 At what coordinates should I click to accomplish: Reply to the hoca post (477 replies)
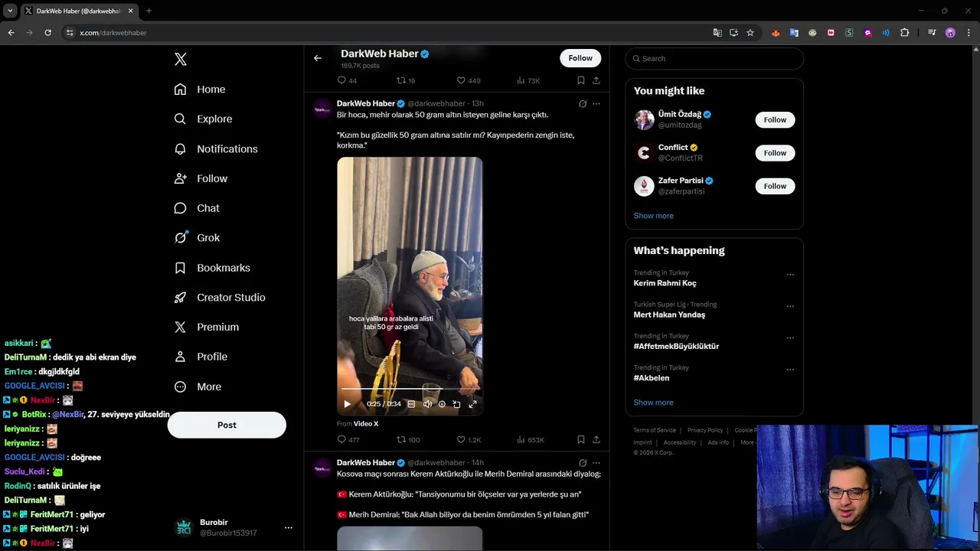pyautogui.click(x=348, y=440)
